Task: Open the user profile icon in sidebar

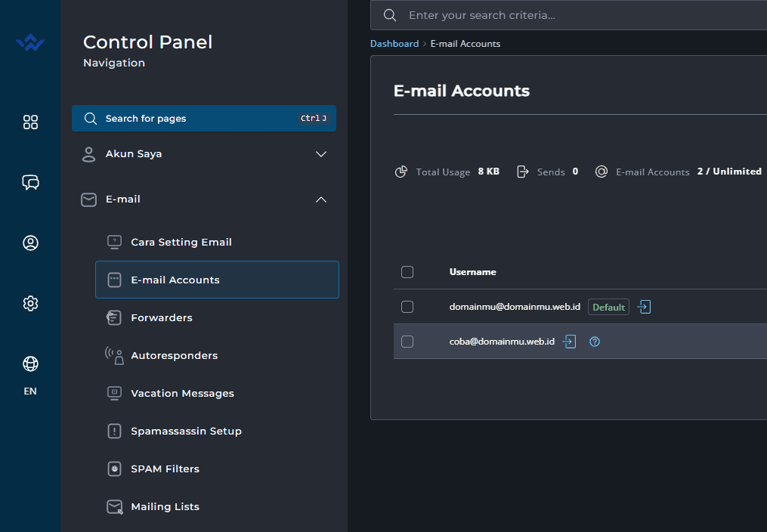Action: (30, 243)
